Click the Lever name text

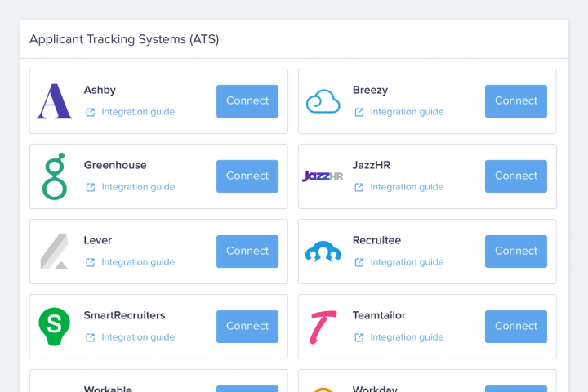[98, 240]
